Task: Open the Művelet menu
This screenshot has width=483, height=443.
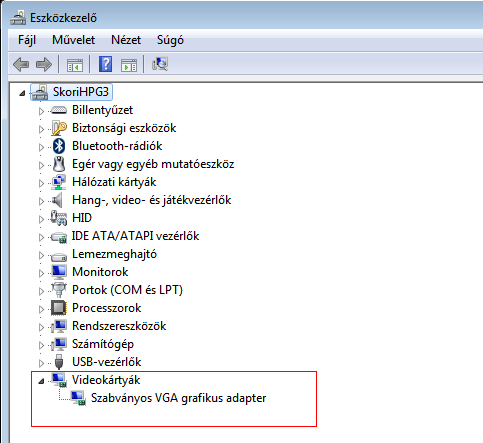Action: [x=73, y=40]
